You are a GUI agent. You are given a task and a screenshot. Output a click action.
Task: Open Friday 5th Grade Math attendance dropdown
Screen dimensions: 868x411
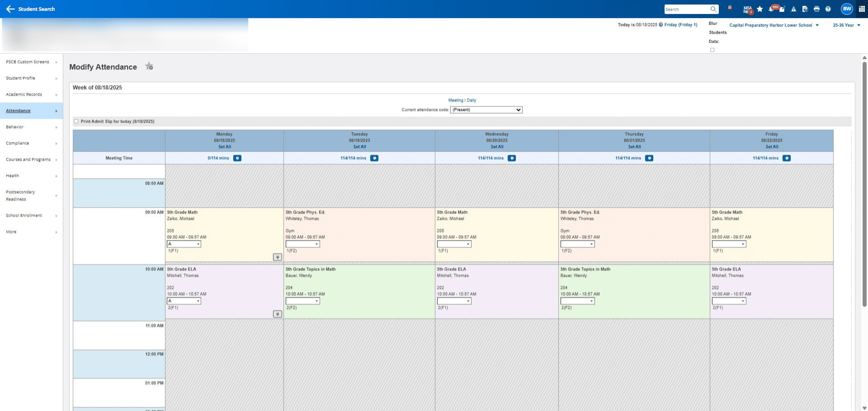(x=729, y=244)
